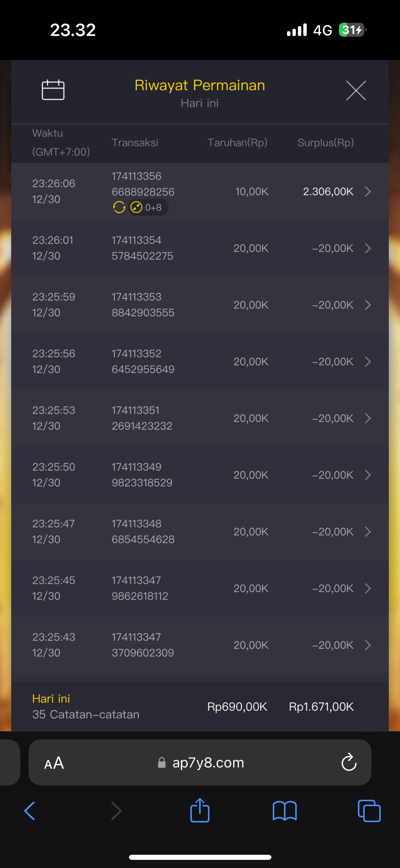The image size is (400, 868).
Task: Expand the 23:26:01 transaction row chevron
Action: click(x=368, y=248)
